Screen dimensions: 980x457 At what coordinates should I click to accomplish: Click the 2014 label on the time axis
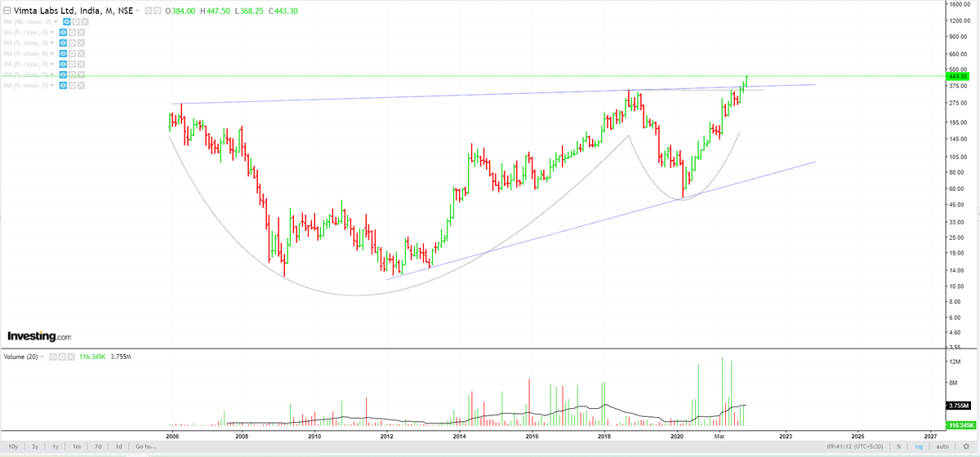pyautogui.click(x=459, y=437)
